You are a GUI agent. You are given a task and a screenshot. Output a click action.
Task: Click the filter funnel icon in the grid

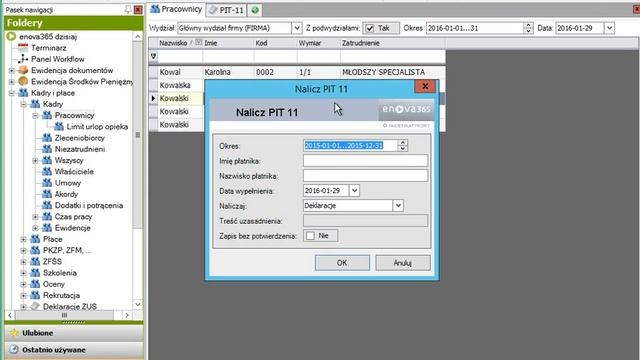point(153,56)
